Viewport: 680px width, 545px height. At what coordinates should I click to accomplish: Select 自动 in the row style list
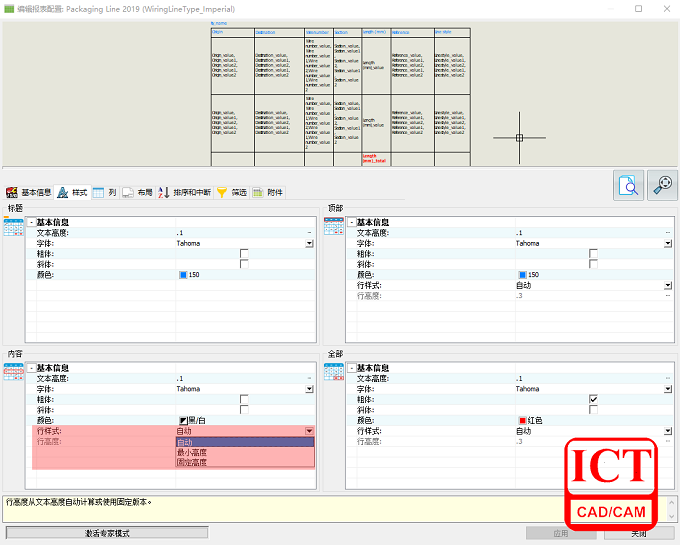click(x=245, y=442)
